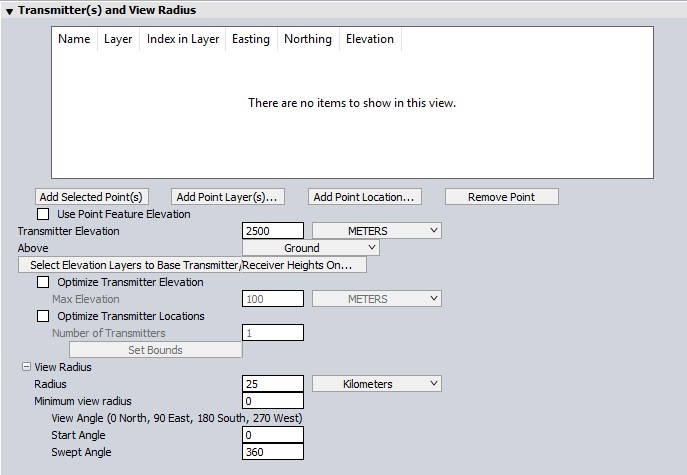Open the Above Ground dropdown

click(310, 248)
